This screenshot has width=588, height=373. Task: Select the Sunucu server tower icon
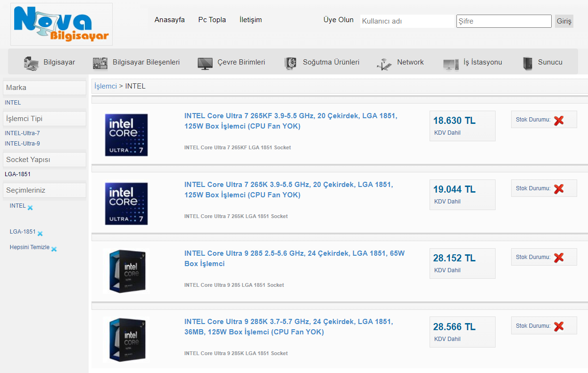[528, 63]
